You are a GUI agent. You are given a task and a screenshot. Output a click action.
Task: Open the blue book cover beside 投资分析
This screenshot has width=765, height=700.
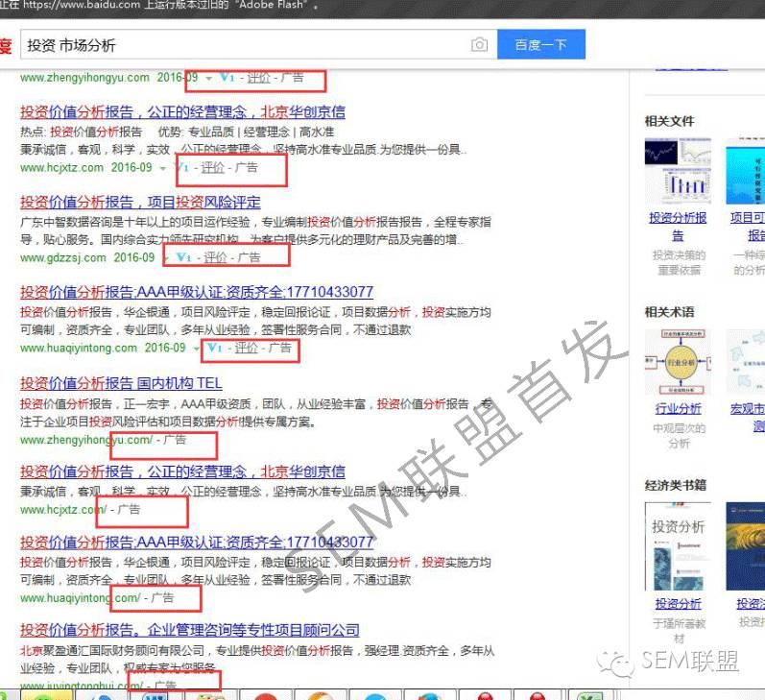pyautogui.click(x=745, y=546)
